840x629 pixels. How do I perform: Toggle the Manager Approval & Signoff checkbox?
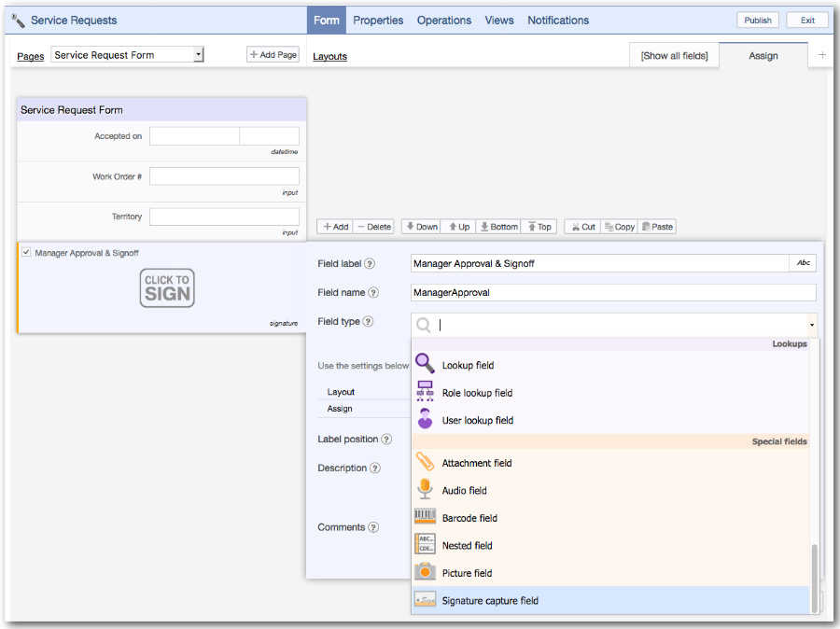(x=26, y=252)
